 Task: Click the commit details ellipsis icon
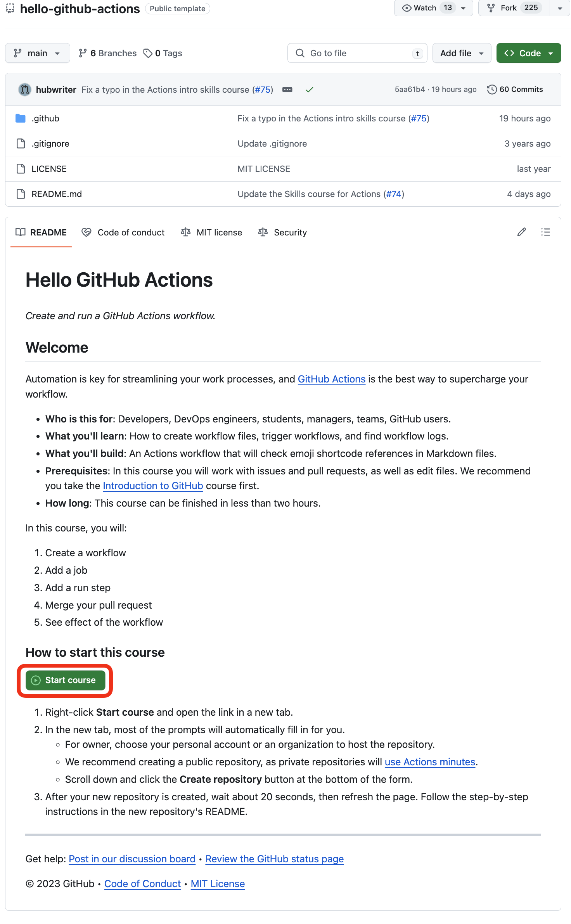click(x=287, y=90)
